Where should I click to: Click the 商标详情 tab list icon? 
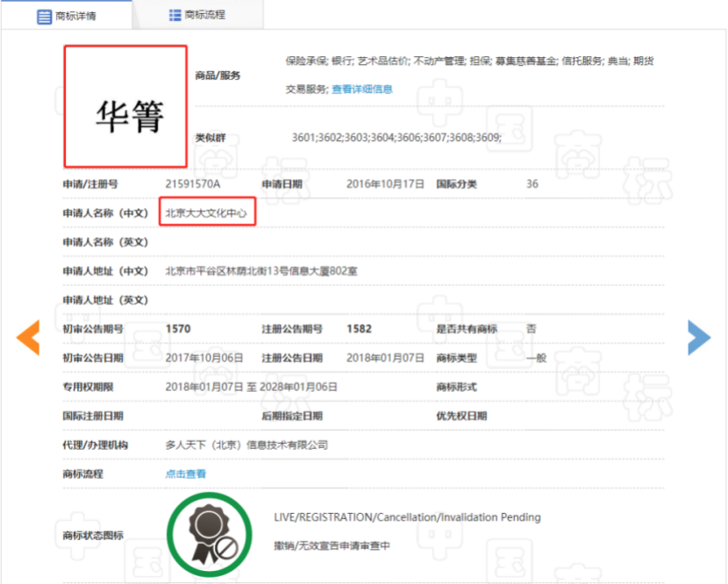pos(44,17)
